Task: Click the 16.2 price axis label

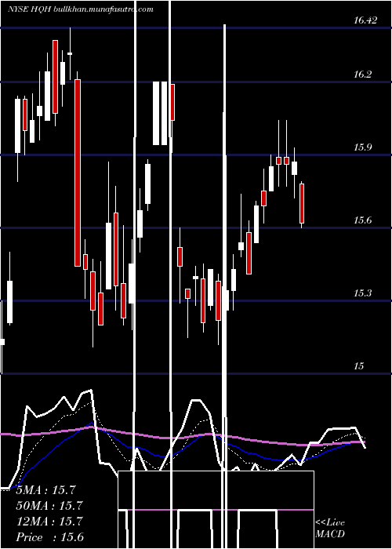Action: pos(362,75)
